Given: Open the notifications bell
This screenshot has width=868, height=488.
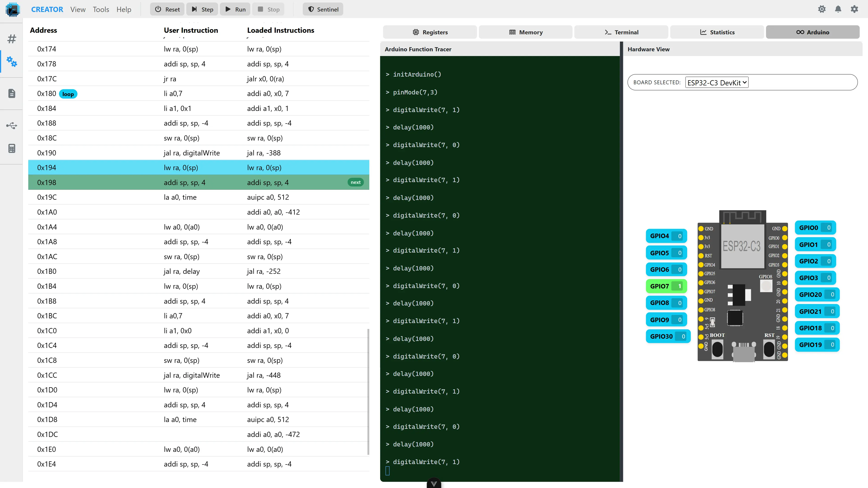Looking at the screenshot, I should click(x=838, y=9).
